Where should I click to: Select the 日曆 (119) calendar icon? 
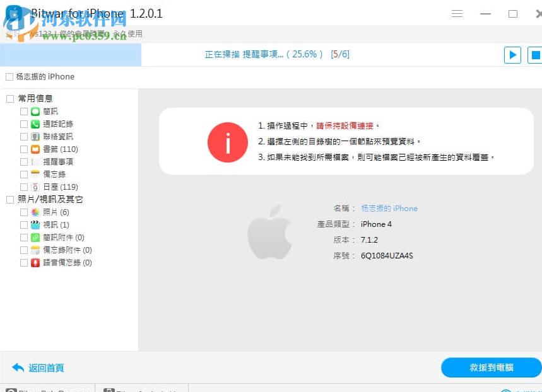pyautogui.click(x=35, y=187)
